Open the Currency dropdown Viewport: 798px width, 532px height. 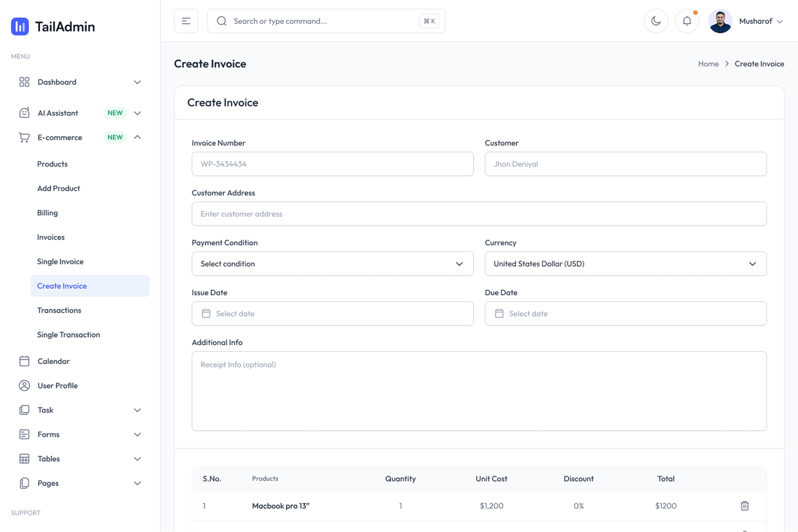pos(626,264)
